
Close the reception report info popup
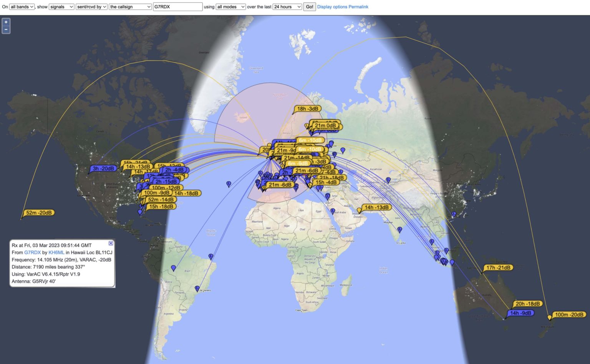coord(111,243)
